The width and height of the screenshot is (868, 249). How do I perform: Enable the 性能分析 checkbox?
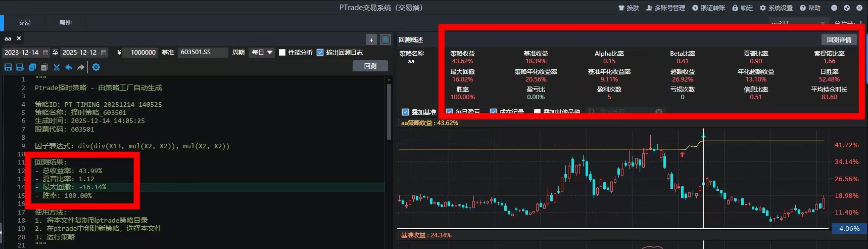coord(282,53)
